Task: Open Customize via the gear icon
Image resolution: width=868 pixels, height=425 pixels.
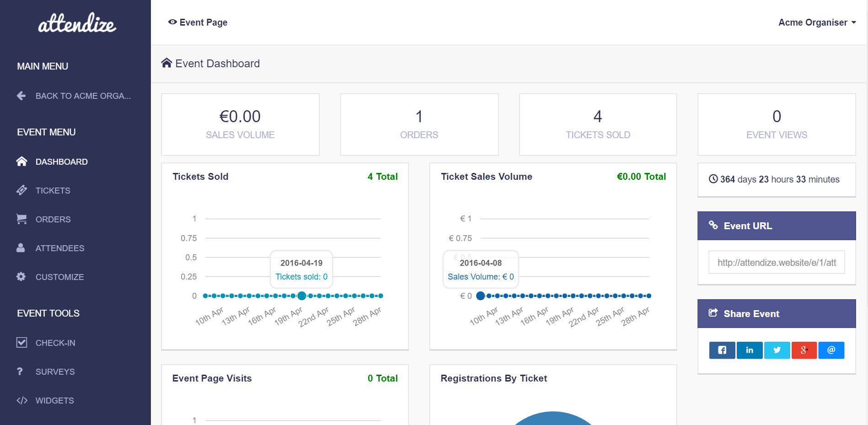Action: coord(21,277)
